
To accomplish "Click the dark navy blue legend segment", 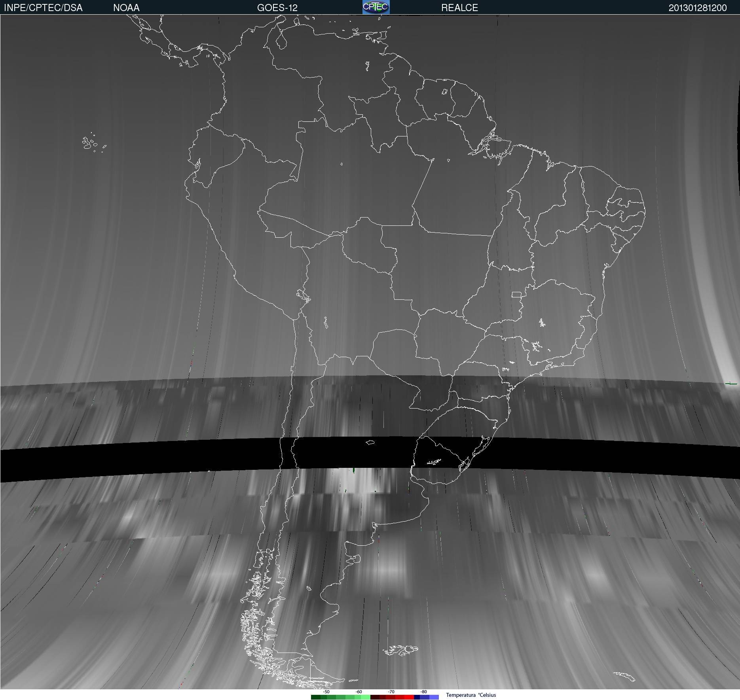I will coord(417,697).
